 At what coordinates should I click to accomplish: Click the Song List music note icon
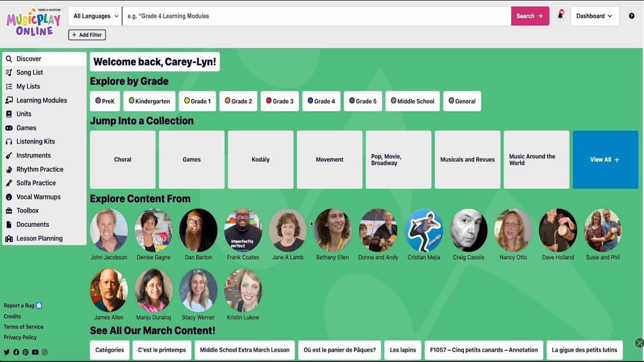point(9,72)
